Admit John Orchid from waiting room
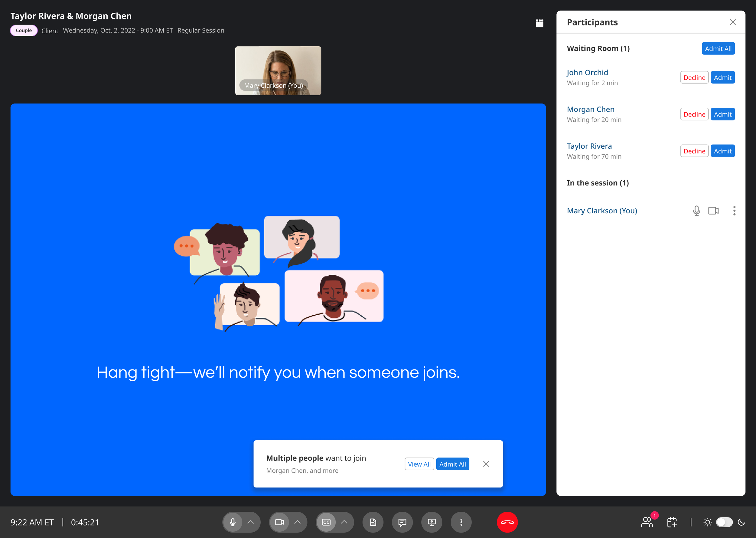 [722, 77]
